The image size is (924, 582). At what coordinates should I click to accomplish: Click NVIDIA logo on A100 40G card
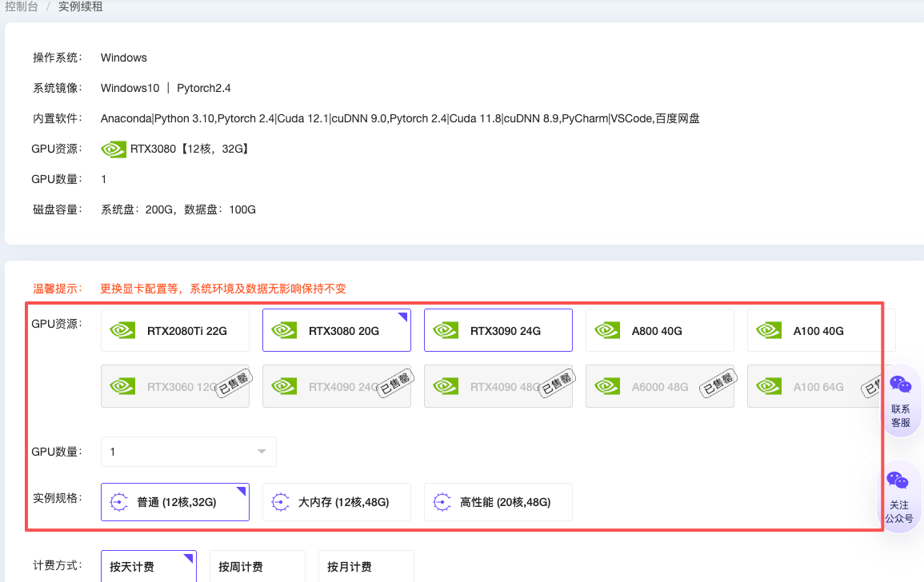[768, 330]
